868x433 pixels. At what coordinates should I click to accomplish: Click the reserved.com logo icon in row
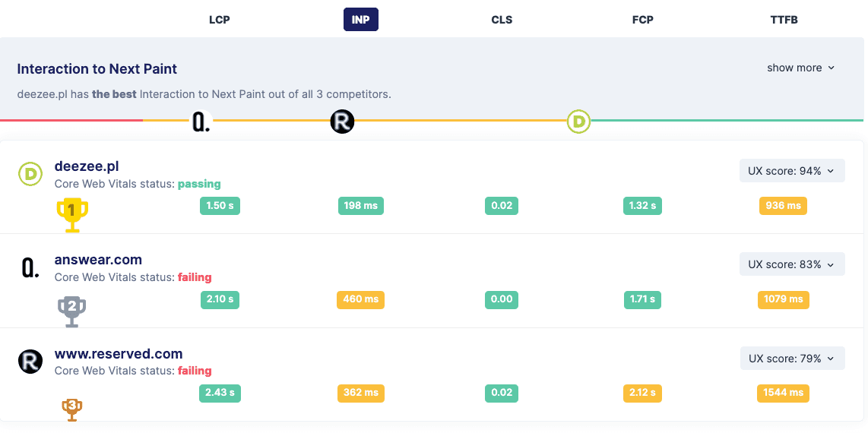pyautogui.click(x=30, y=361)
